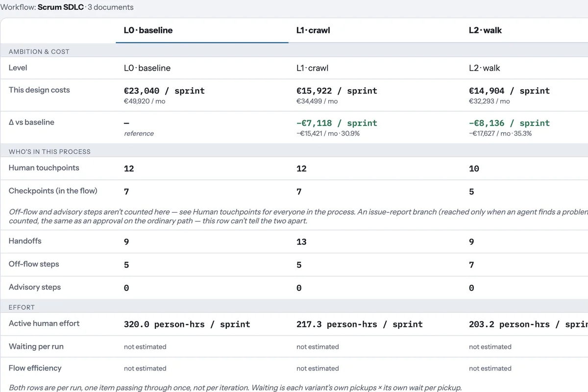588x392 pixels.
Task: Switch to the L0·baseline column tab
Action: 202,30
